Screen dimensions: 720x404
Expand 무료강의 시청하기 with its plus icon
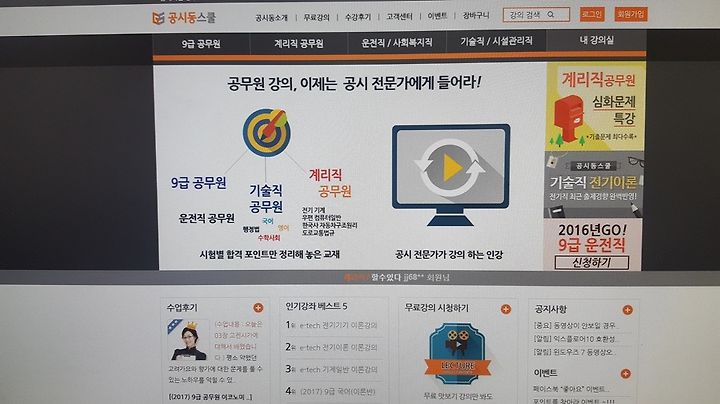click(x=506, y=309)
